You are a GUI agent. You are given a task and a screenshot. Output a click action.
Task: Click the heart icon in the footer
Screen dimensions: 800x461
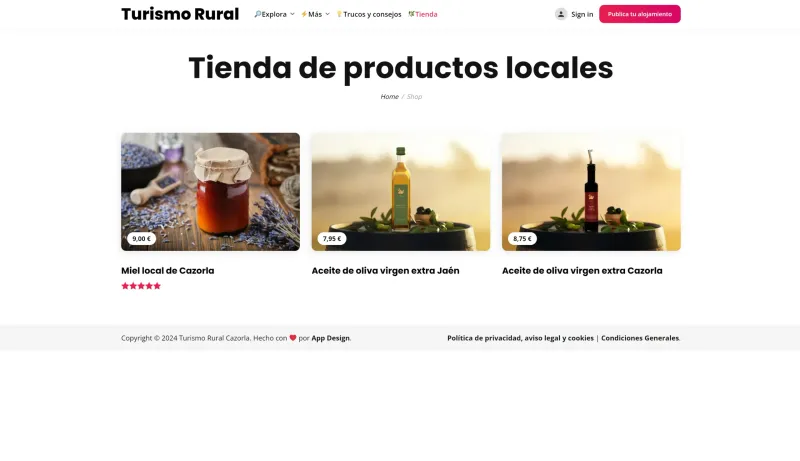point(293,338)
